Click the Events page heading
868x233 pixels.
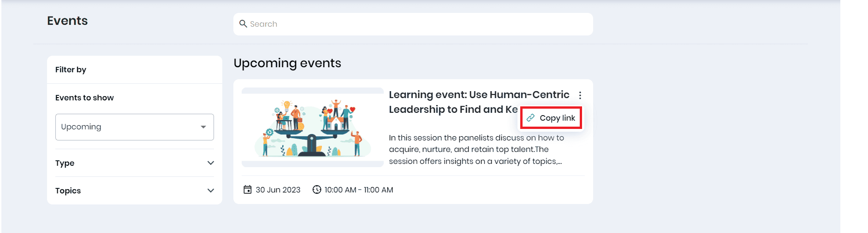(67, 21)
